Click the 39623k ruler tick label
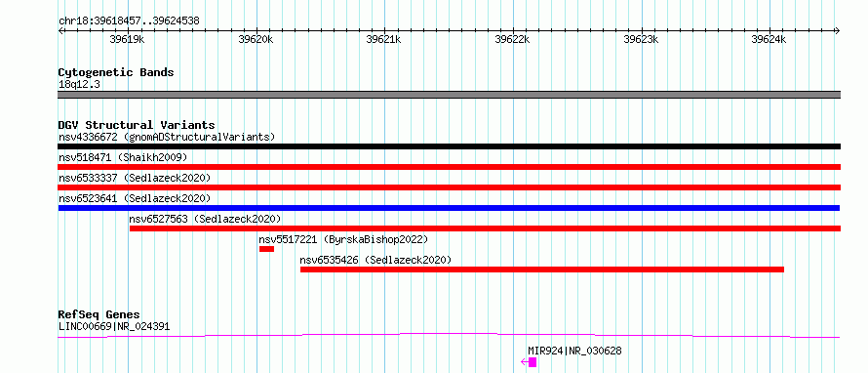This screenshot has width=868, height=373. pyautogui.click(x=641, y=39)
